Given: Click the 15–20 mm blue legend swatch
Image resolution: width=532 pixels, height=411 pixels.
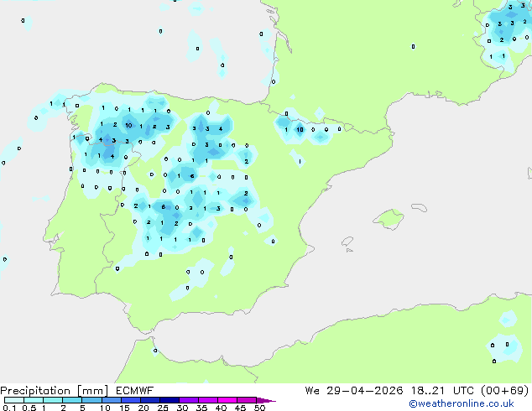Looking at the screenshot, I should (x=131, y=400).
